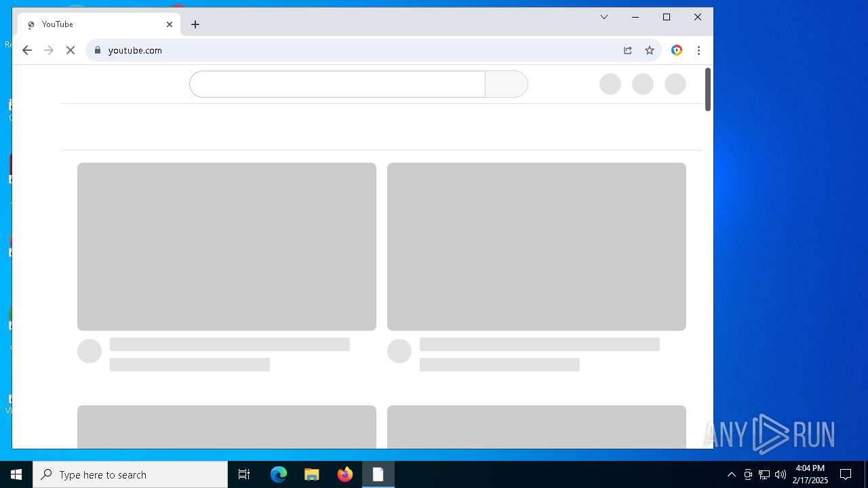Screen dimensions: 868x488
Task: Launch Firefox from taskbar
Action: click(x=345, y=474)
